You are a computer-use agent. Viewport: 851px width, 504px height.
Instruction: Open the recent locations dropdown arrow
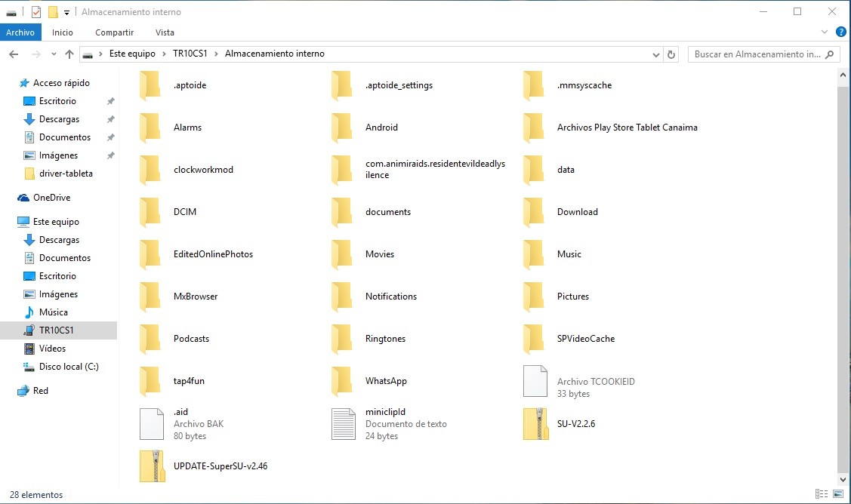click(x=54, y=54)
